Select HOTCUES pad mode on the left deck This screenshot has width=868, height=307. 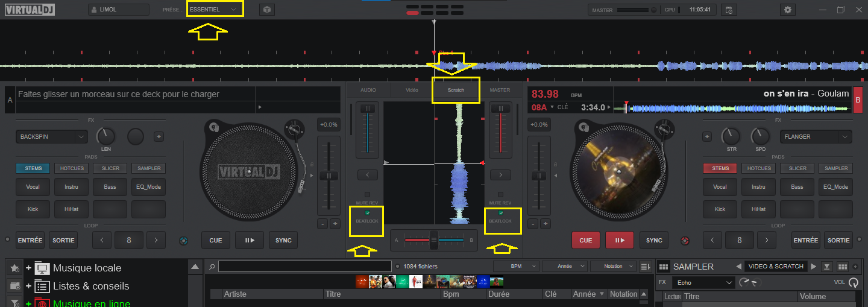click(x=72, y=168)
